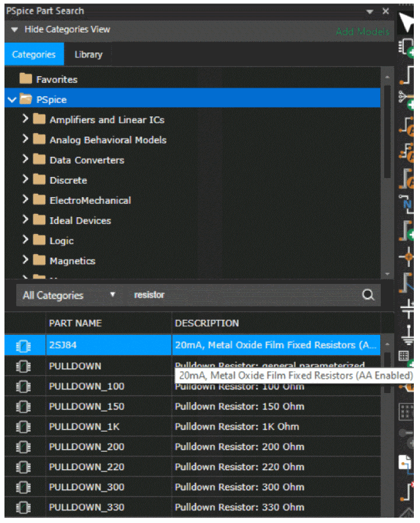Collapse the PSpice category tree
The image size is (420, 523).
tap(12, 100)
